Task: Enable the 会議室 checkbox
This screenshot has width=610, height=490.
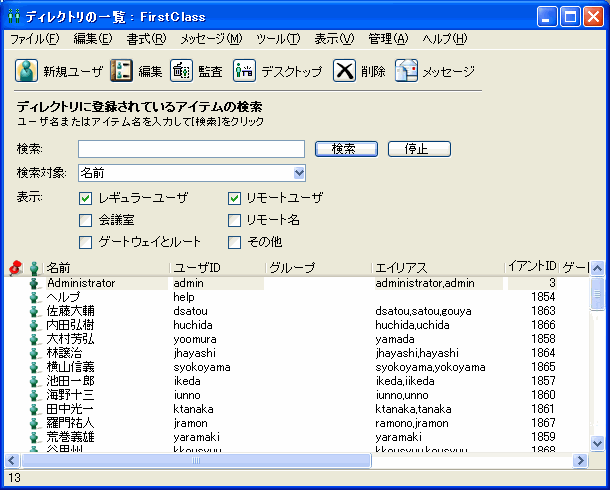Action: click(x=86, y=220)
